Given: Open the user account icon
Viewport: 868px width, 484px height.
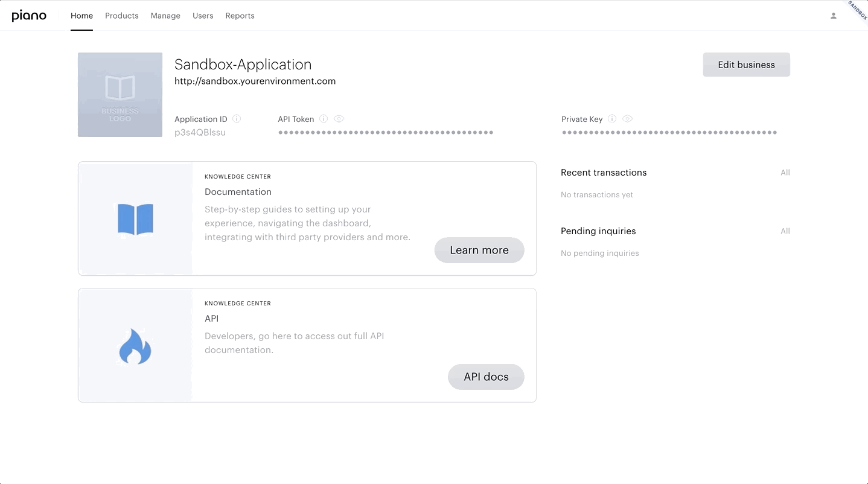Looking at the screenshot, I should (834, 16).
